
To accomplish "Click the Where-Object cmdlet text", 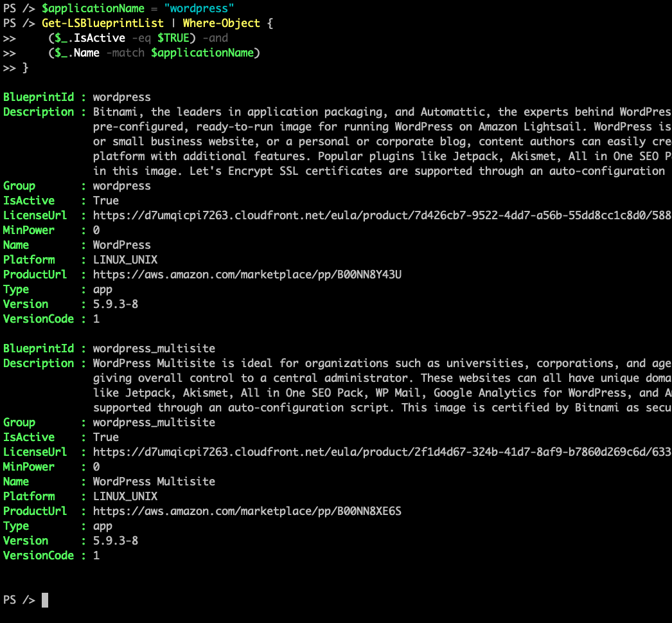I will (221, 23).
